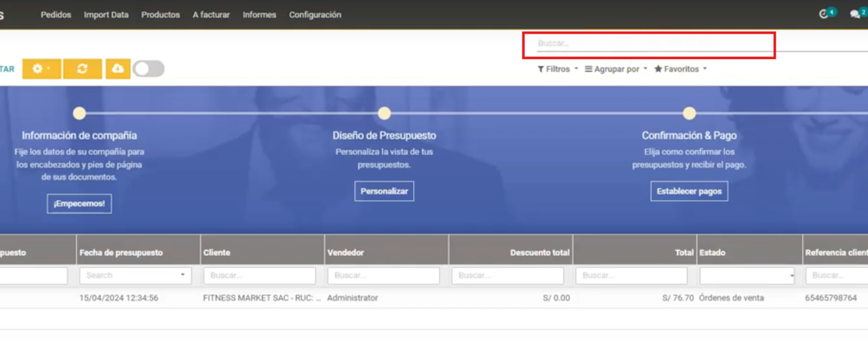The image size is (868, 341).
Task: Open the activities clock icon
Action: point(824,14)
